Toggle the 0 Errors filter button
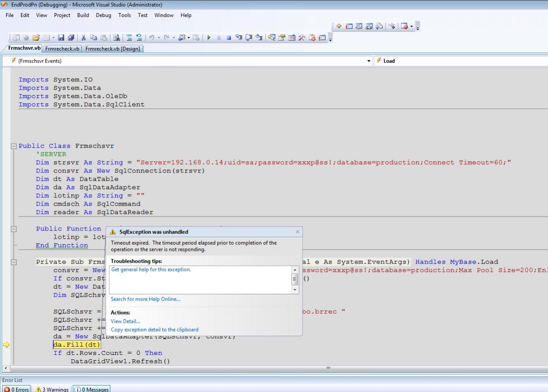Viewport: 548px width, 392px height. [17, 389]
